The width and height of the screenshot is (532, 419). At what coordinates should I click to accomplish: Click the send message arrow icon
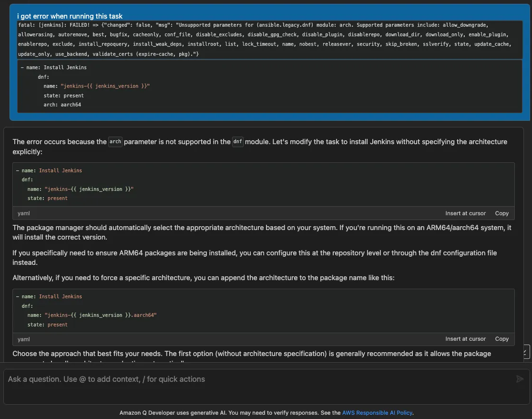[x=520, y=379]
